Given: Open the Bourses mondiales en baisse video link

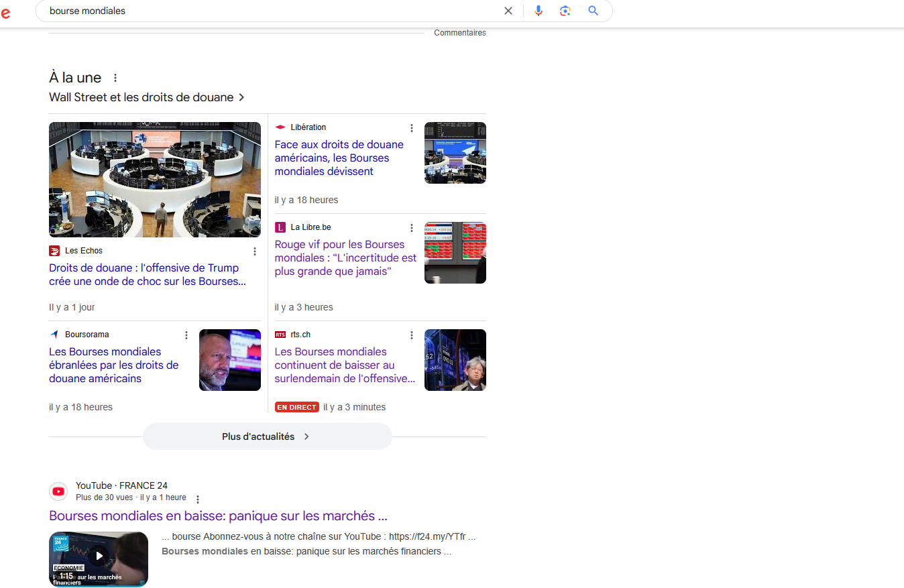Looking at the screenshot, I should [218, 516].
